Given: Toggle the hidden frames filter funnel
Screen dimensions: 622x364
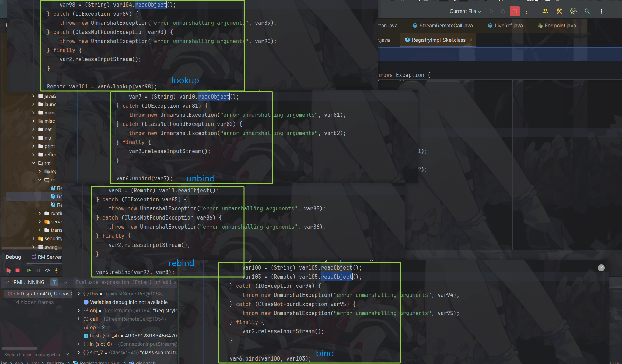Looking at the screenshot, I should coord(54,282).
